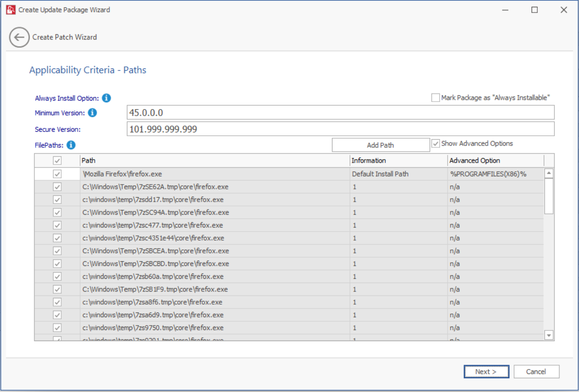Sort by the Path column header

pyautogui.click(x=215, y=161)
